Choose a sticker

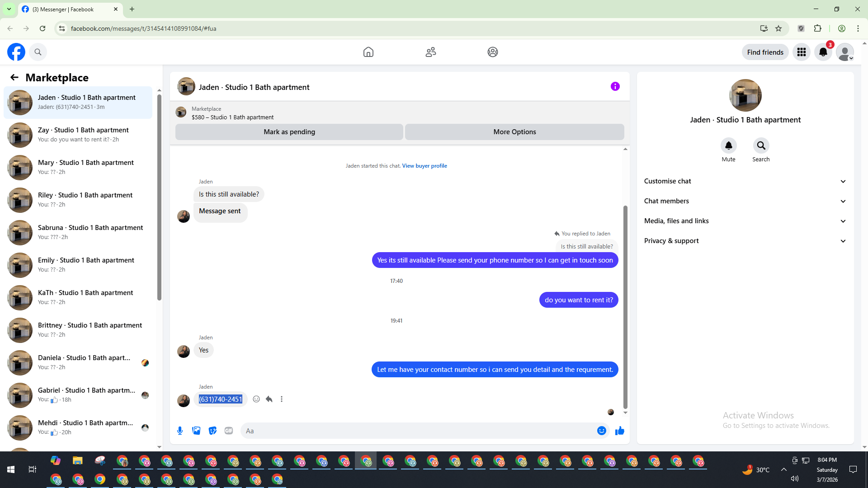point(212,431)
